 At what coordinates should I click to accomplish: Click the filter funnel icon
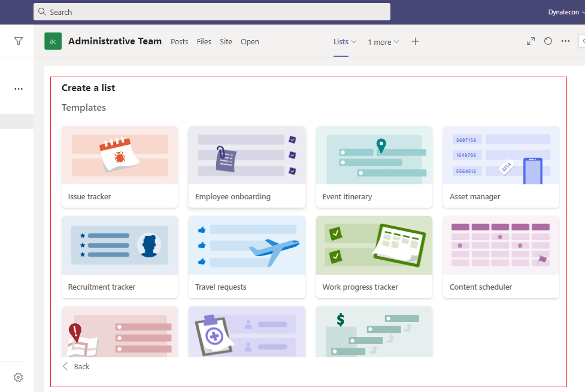point(19,41)
